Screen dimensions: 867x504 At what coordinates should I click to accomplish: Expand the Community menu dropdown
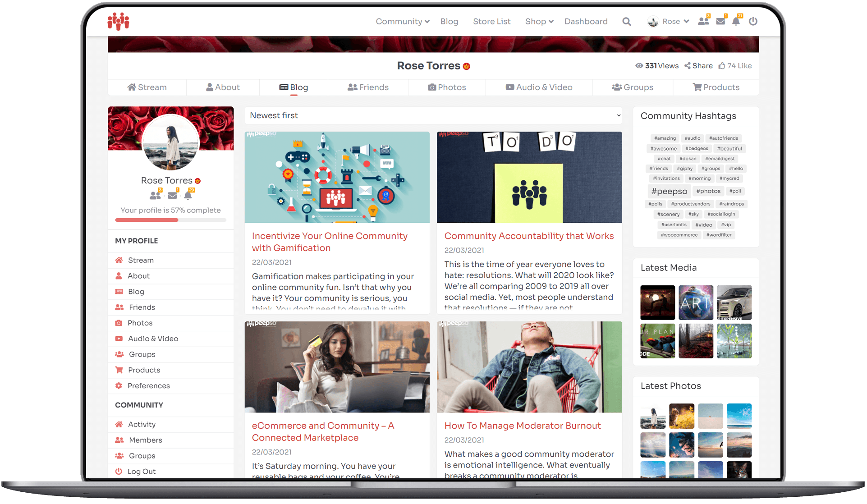[403, 22]
